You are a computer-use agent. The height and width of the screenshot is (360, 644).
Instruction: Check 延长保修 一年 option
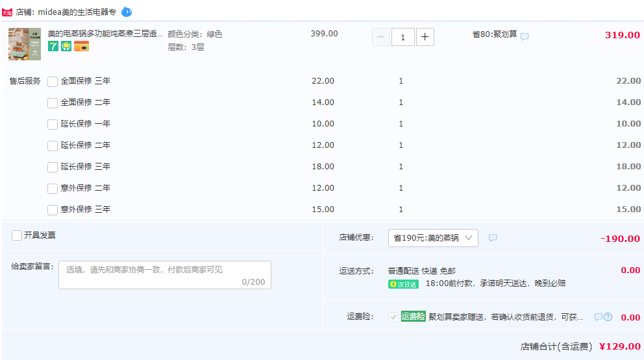tap(53, 125)
